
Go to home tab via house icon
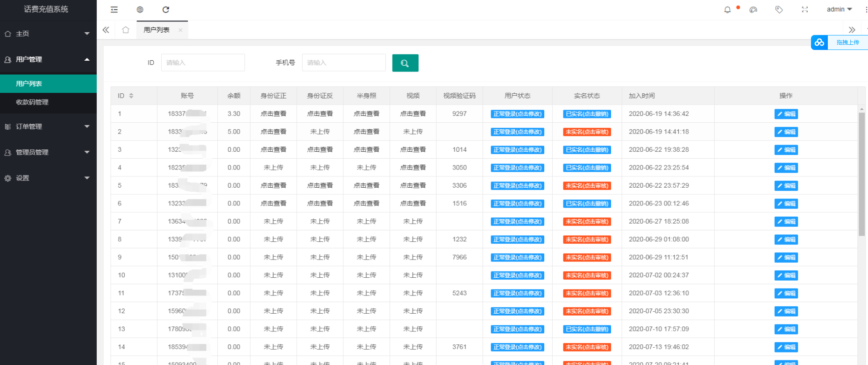pos(126,30)
